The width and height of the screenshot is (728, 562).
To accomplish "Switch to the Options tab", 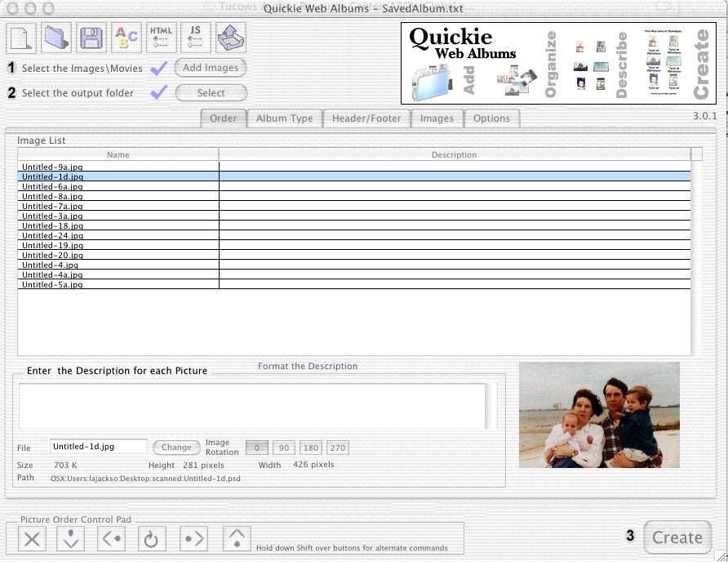I will [x=492, y=118].
